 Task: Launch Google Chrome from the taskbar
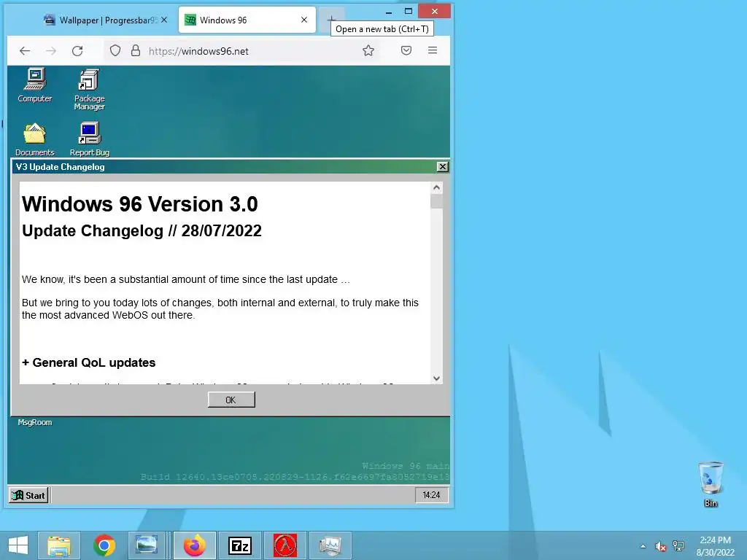[104, 545]
